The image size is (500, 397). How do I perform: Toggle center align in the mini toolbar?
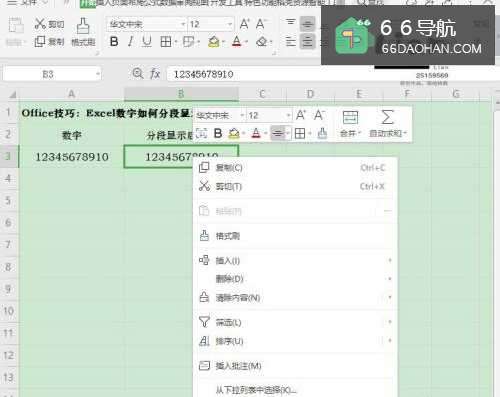[x=278, y=134]
